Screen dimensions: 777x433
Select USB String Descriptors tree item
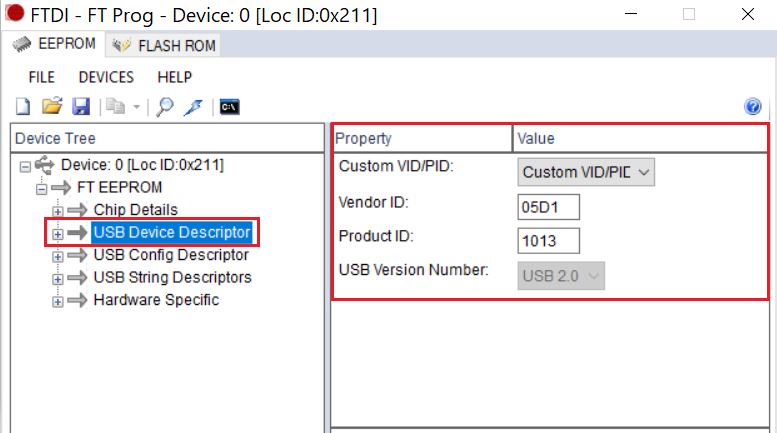click(x=172, y=277)
